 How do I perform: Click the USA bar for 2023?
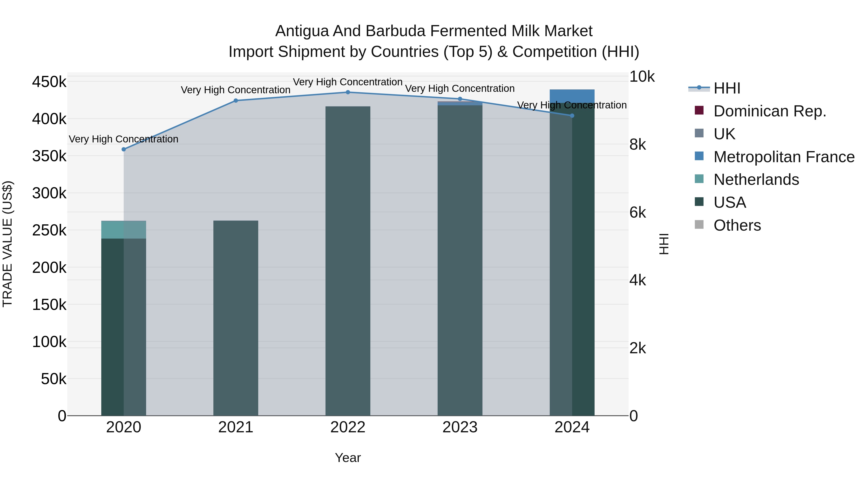pos(460,260)
